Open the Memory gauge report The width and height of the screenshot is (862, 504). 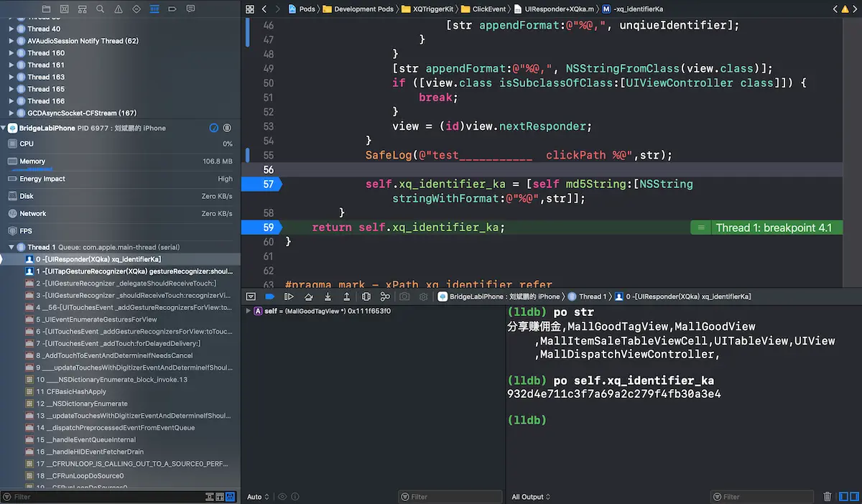(x=120, y=162)
